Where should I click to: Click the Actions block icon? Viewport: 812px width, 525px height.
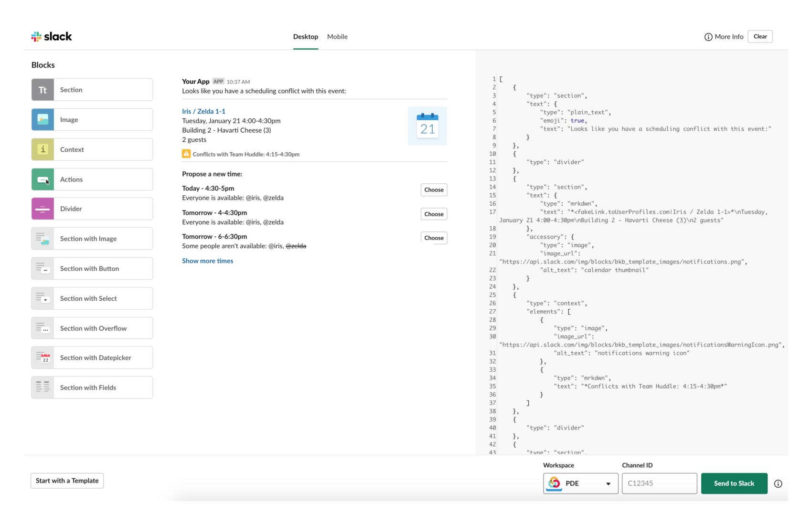(43, 179)
